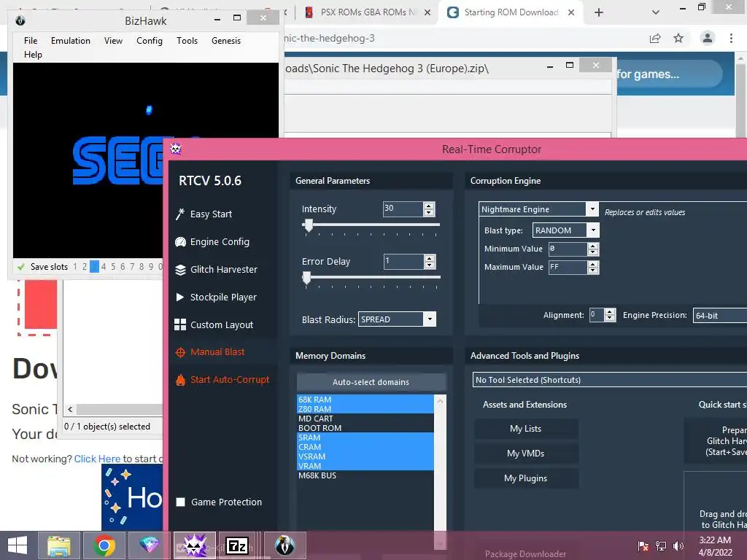Image resolution: width=747 pixels, height=560 pixels.
Task: Open Chrome from taskbar
Action: (x=104, y=545)
